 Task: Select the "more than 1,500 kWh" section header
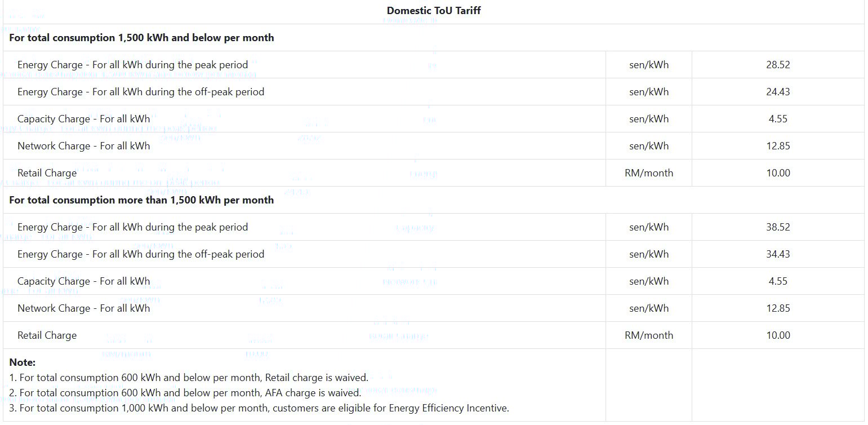[x=141, y=200]
